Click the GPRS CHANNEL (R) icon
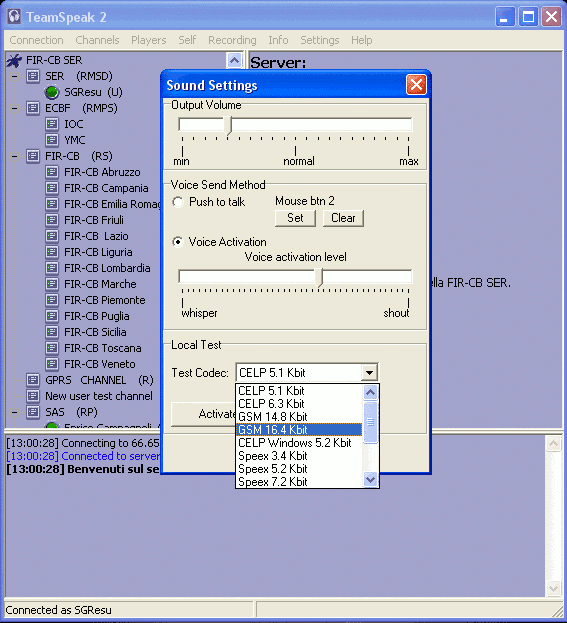Viewport: 567px width, 623px height. [33, 380]
